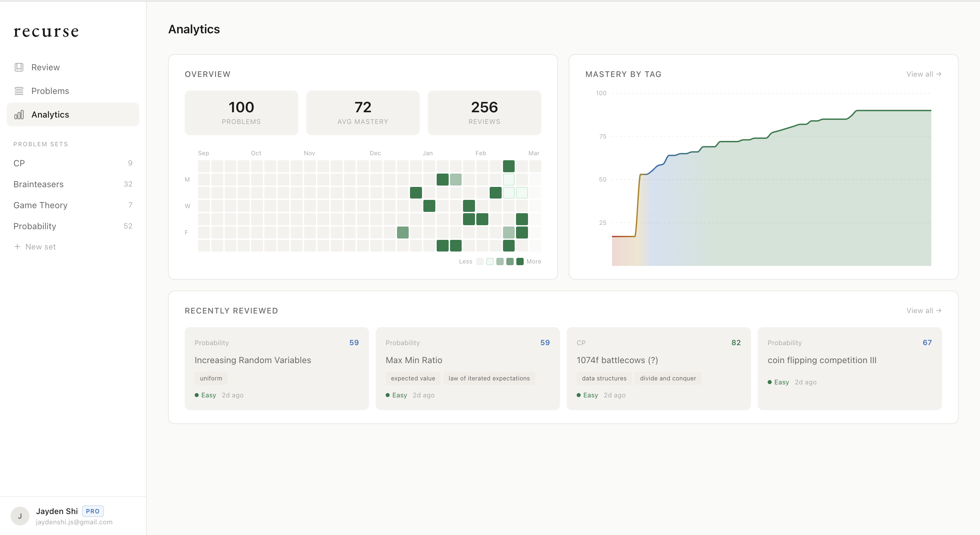Click the divide and conquer tag
The height and width of the screenshot is (535, 980).
point(668,378)
